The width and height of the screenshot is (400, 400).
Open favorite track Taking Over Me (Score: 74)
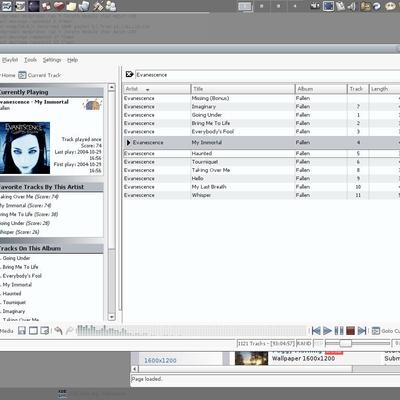pyautogui.click(x=29, y=197)
